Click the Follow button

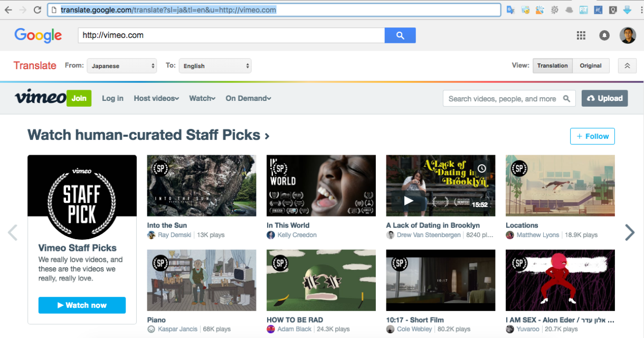pyautogui.click(x=592, y=136)
